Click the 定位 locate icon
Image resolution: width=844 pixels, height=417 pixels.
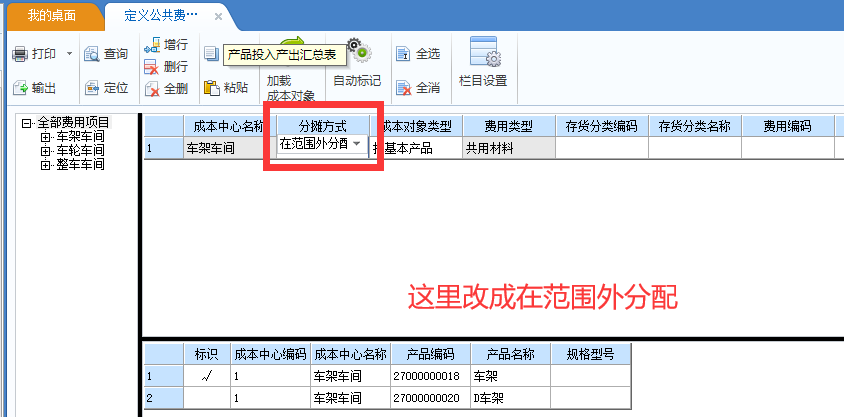92,88
